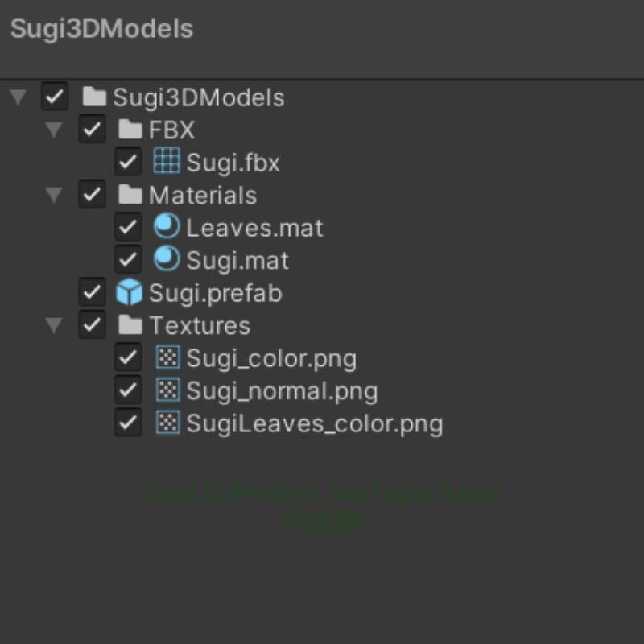Click the Sugi.fbx mesh grid icon
This screenshot has width=644, height=644.
(166, 163)
